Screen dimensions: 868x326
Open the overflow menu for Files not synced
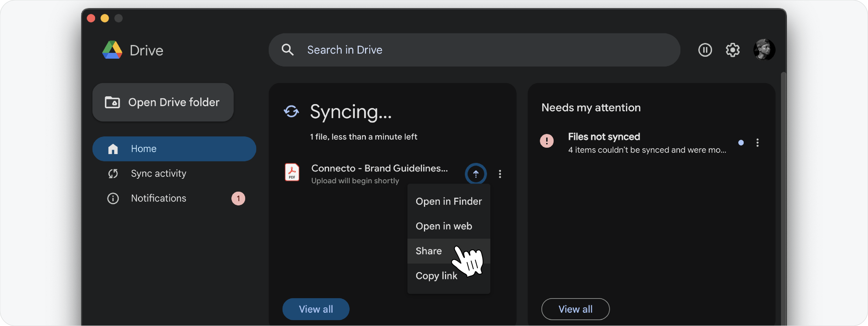pyautogui.click(x=757, y=143)
